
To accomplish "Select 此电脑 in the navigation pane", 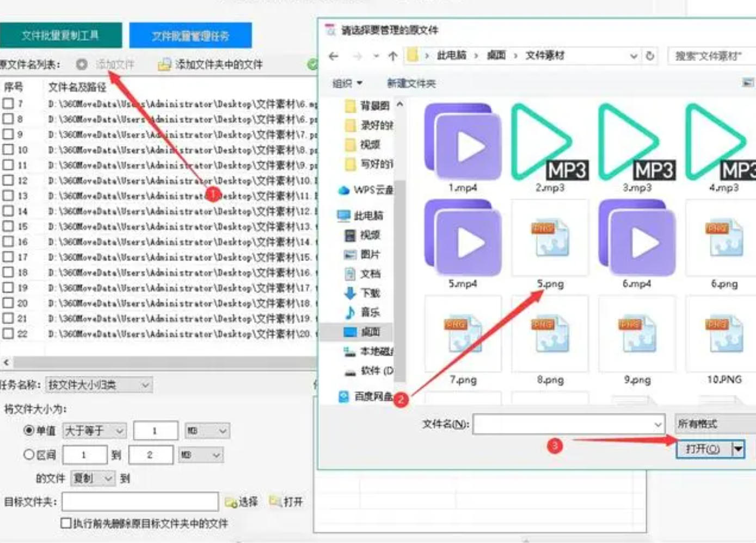I will pyautogui.click(x=360, y=216).
